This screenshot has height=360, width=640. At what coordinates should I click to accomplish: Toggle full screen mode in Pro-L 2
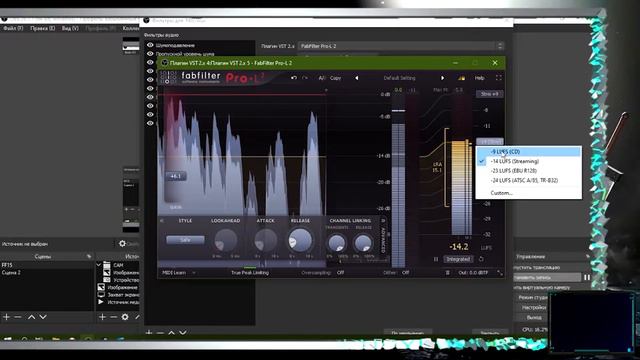[x=498, y=78]
